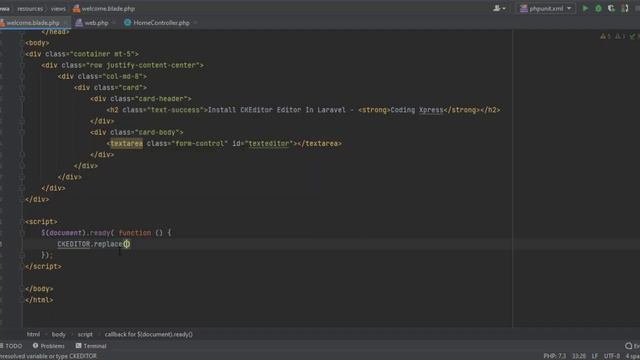This screenshot has height=360, width=640.
Task: Fold the card-header div in gutter
Action: (x=22, y=99)
